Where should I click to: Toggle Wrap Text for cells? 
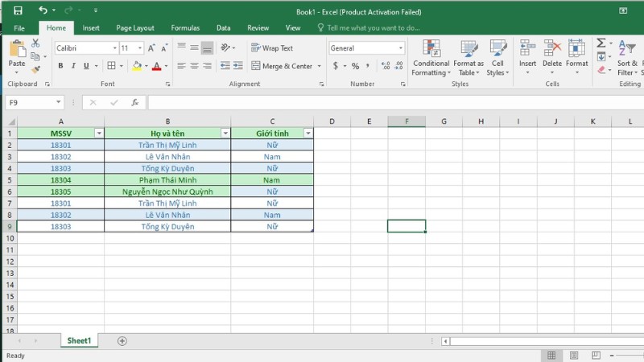tap(272, 48)
